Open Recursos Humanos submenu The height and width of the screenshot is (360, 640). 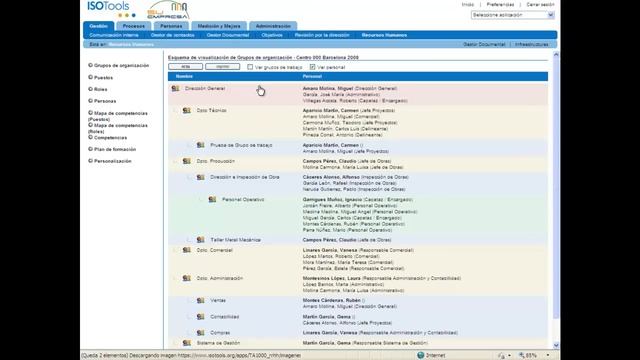click(384, 35)
